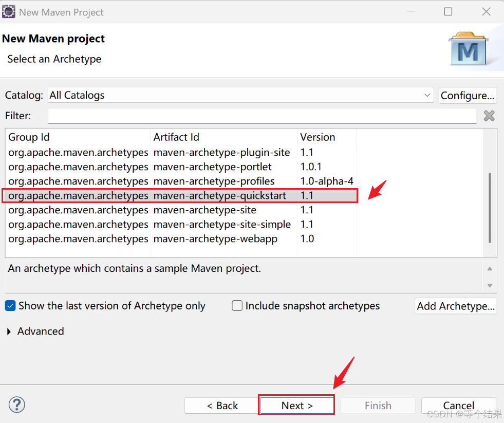Click version 1.0-alpha-4 cell

click(x=327, y=181)
